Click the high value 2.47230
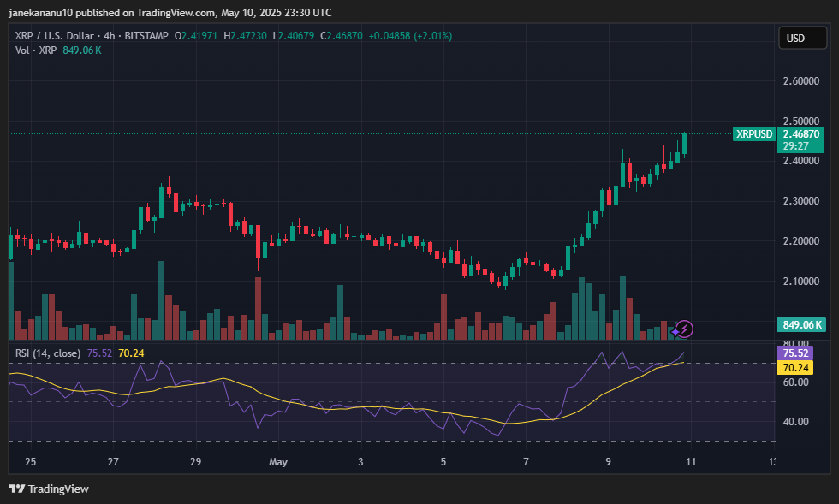 (x=249, y=36)
